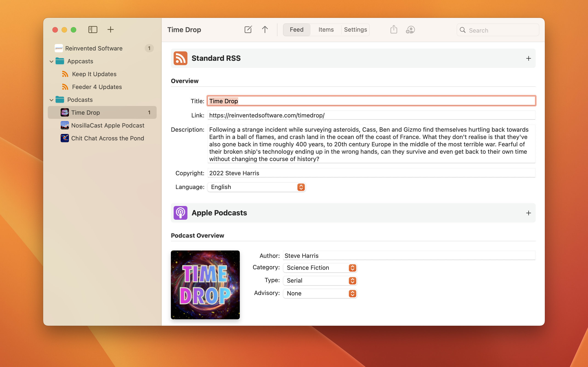Expand Apple Podcasts section with plus
Screen dimensions: 588x367
[x=528, y=213]
